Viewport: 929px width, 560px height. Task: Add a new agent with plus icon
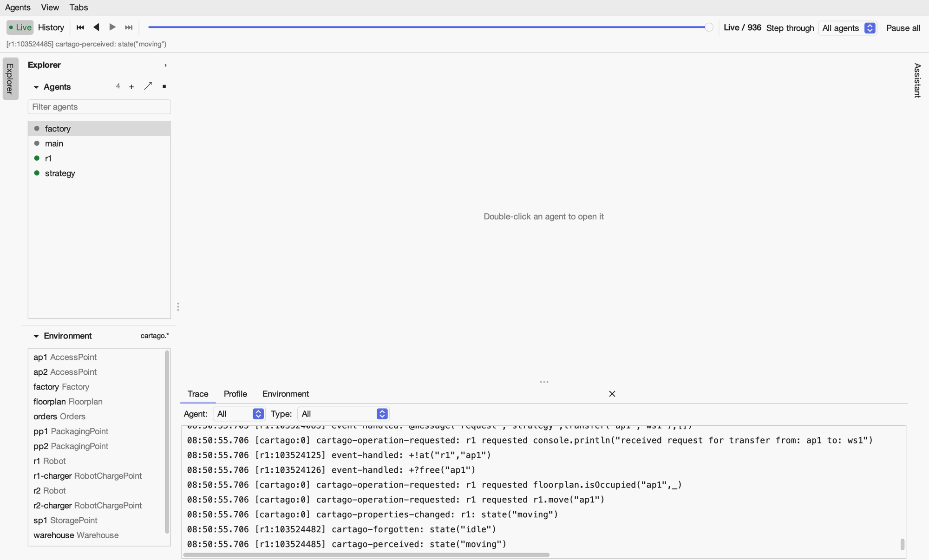click(x=131, y=87)
